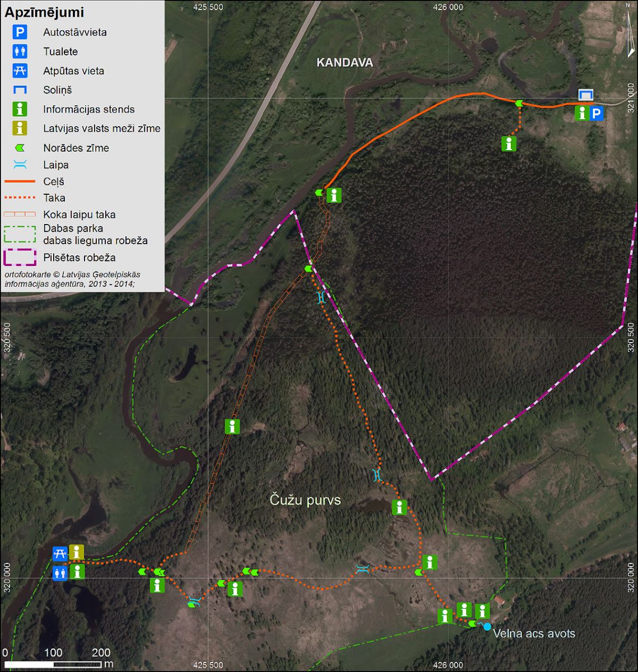Click the Soliņš bench symbol in the legend
The image size is (638, 672).
click(x=21, y=90)
